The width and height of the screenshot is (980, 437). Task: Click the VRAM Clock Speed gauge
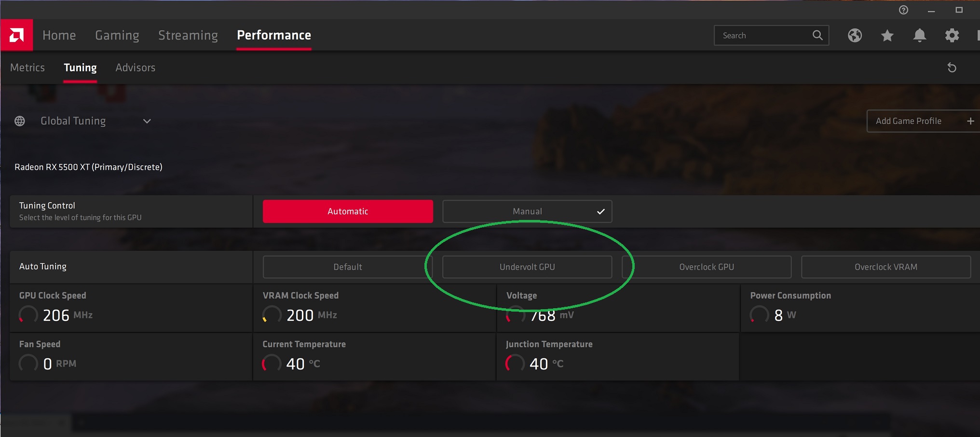point(272,315)
